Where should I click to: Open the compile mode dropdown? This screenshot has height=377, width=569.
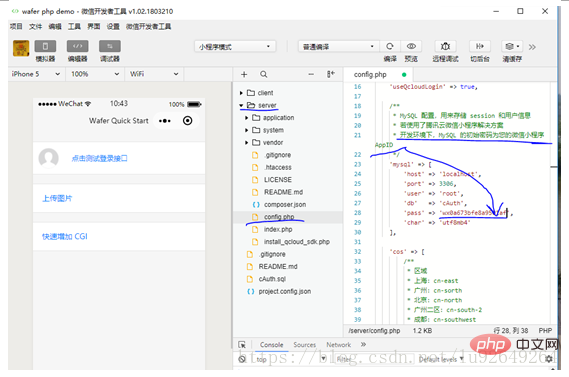(x=338, y=46)
